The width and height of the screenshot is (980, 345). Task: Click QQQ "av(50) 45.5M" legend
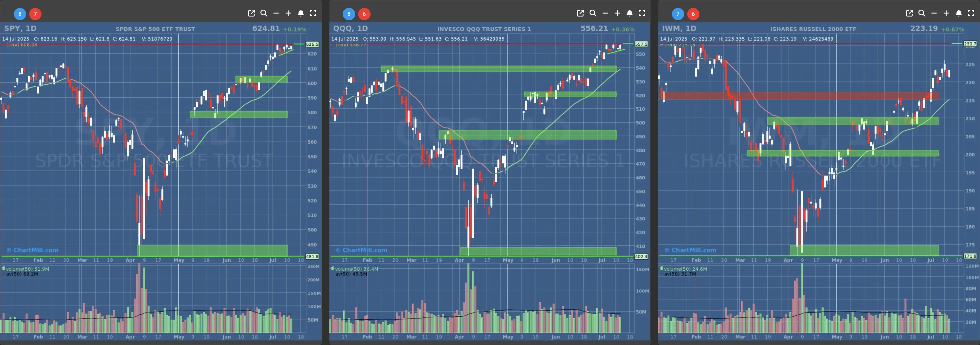point(349,274)
